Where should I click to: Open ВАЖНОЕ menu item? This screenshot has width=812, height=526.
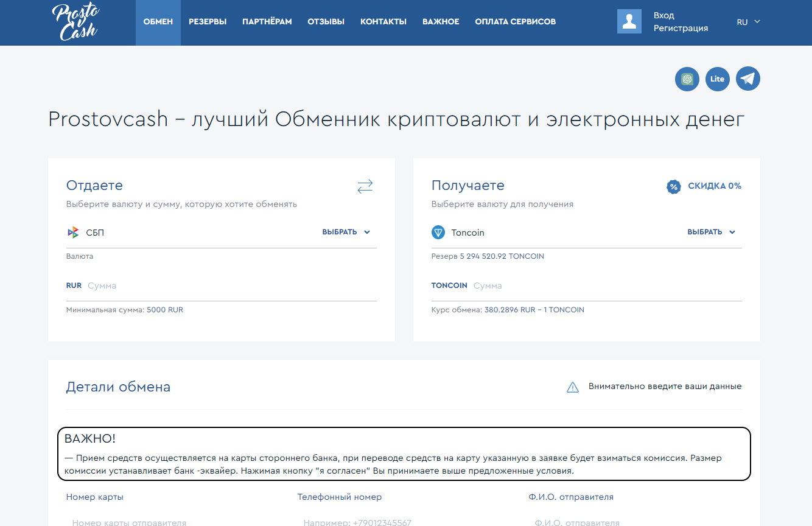pyautogui.click(x=441, y=22)
